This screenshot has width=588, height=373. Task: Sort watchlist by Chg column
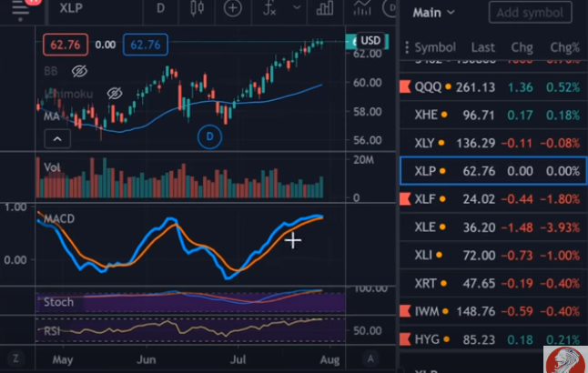pyautogui.click(x=522, y=47)
